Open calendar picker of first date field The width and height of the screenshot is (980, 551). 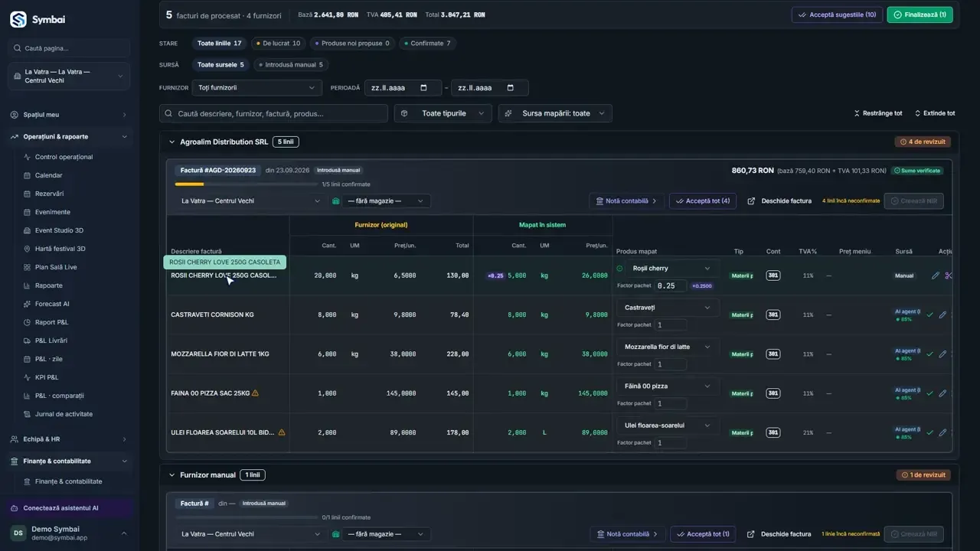click(424, 88)
